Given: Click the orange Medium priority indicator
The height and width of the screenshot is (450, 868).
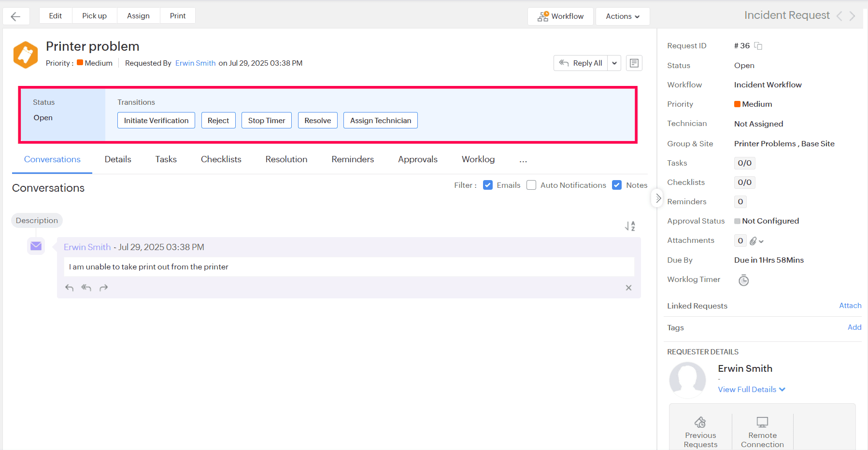Looking at the screenshot, I should tap(80, 63).
